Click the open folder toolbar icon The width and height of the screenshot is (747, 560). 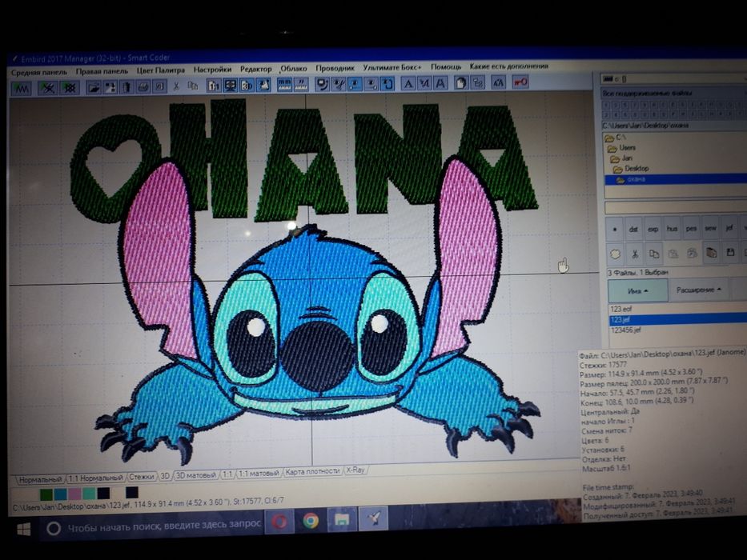tap(94, 87)
